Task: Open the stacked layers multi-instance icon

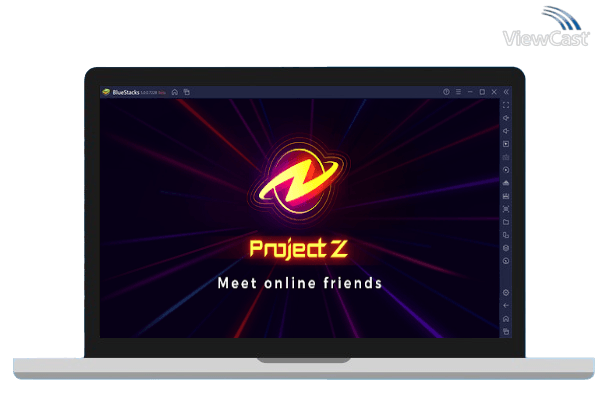Action: [506, 248]
